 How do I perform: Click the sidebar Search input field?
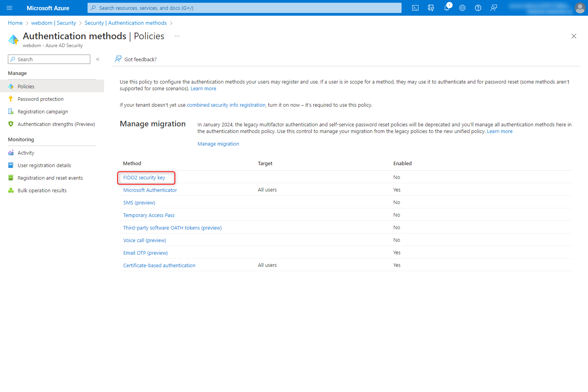tap(49, 59)
